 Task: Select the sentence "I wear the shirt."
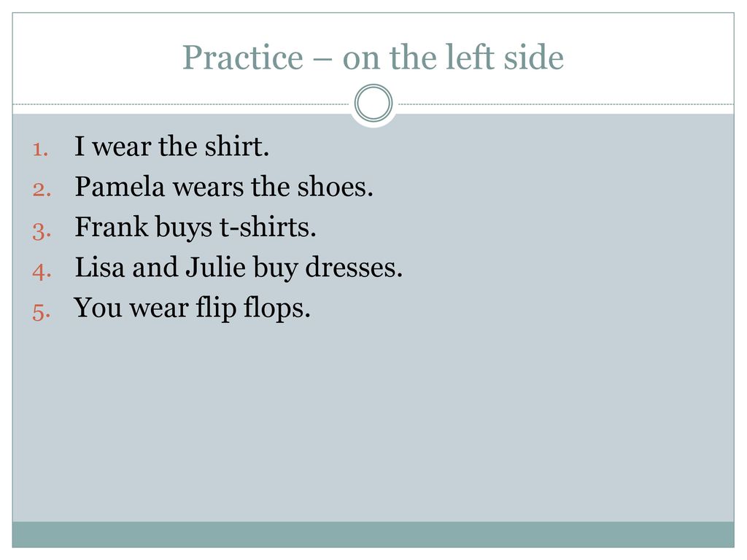click(x=172, y=146)
